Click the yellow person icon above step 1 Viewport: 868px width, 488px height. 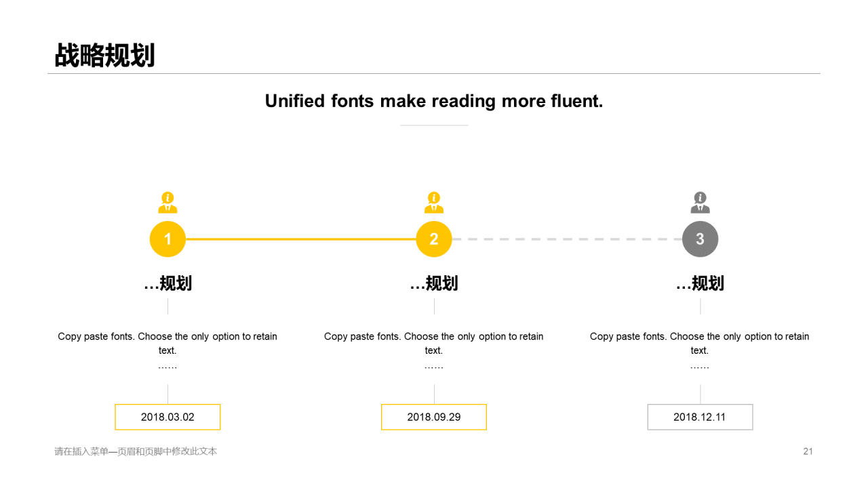[167, 203]
